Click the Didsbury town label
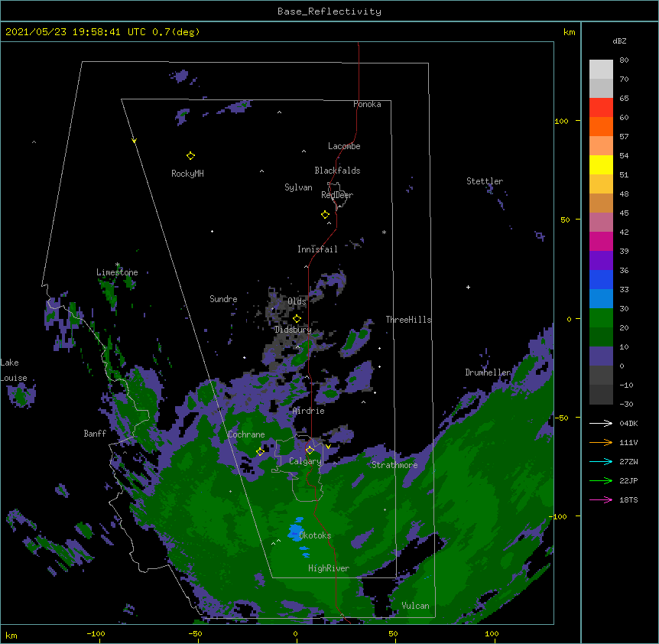Screen dimensions: 659x644 pos(293,330)
